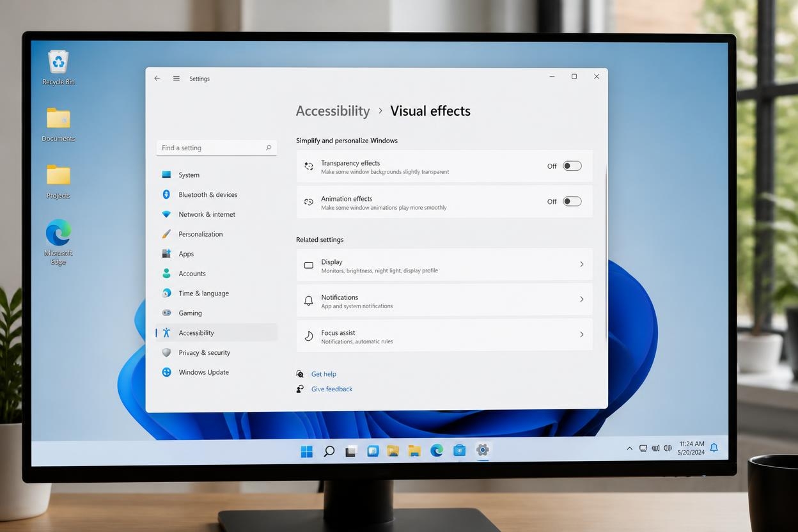
Task: Open Privacy & security section
Action: (217, 352)
